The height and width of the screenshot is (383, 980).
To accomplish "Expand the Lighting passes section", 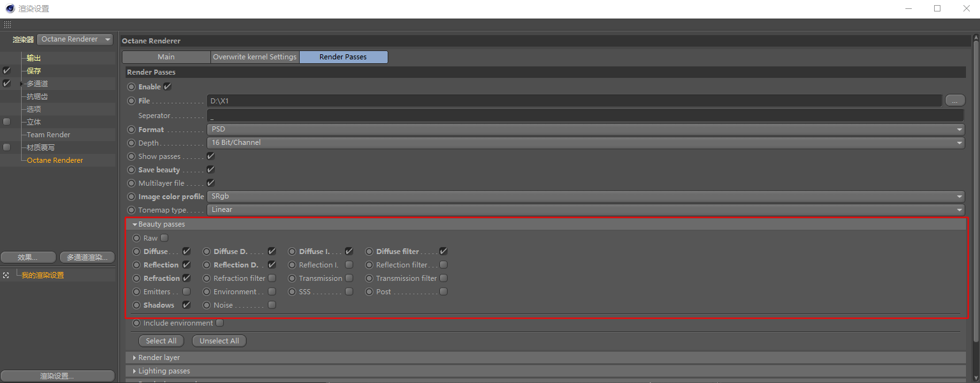I will pos(135,372).
